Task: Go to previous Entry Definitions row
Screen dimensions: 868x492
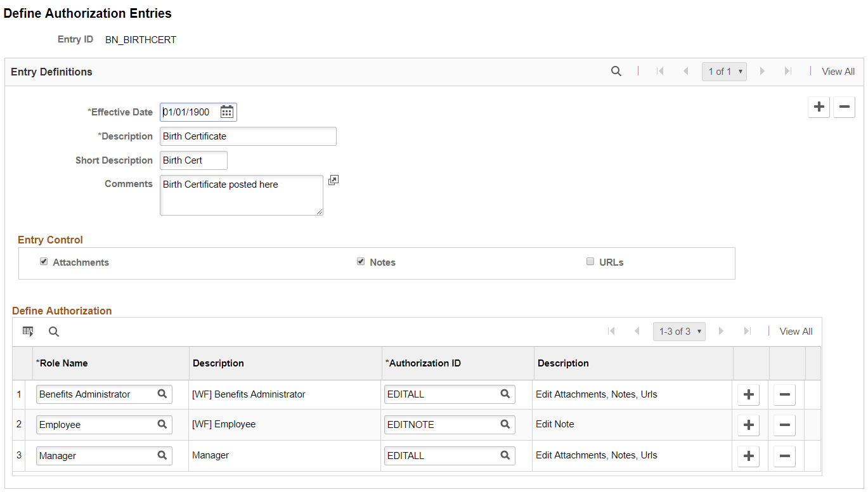Action: click(x=685, y=72)
